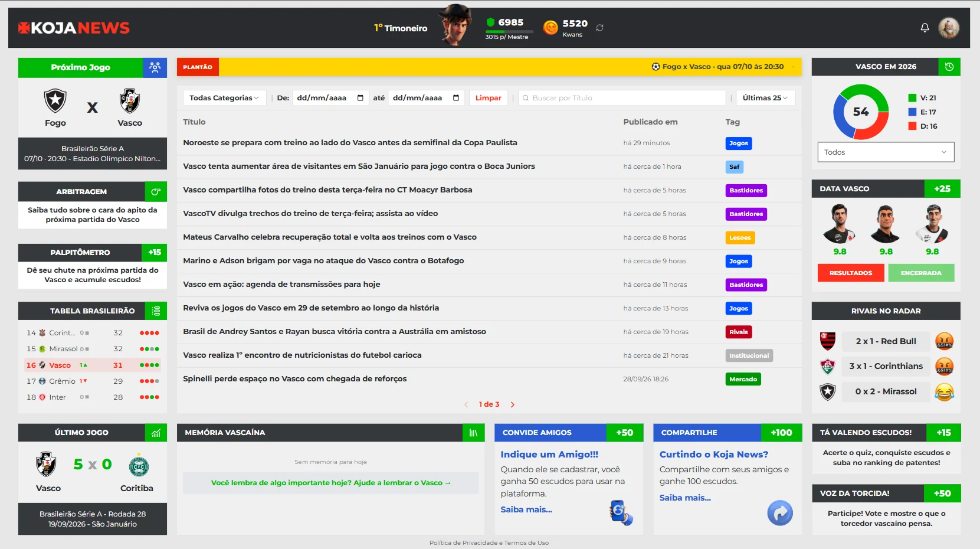980x549 pixels.
Task: Refresh Kwans using the sync icon
Action: 599,28
